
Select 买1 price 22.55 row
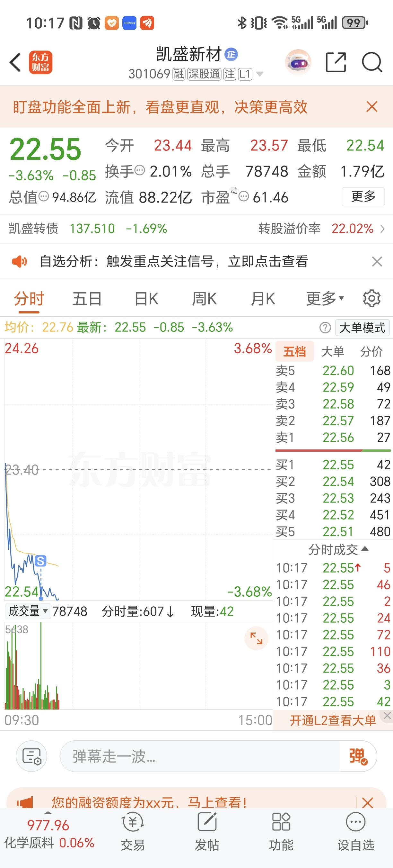tap(333, 465)
